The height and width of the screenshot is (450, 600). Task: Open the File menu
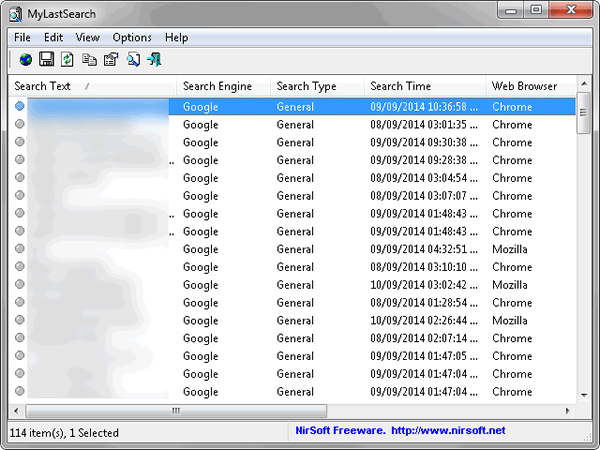tap(22, 38)
